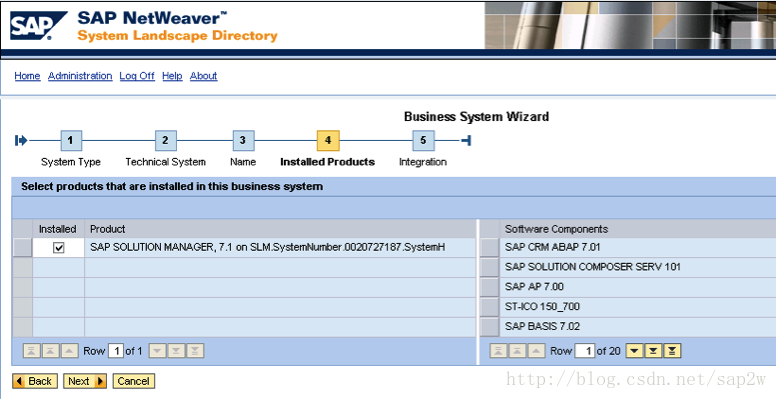Click SAP SOLUTION COMPOSER SERV 101 component

(593, 267)
